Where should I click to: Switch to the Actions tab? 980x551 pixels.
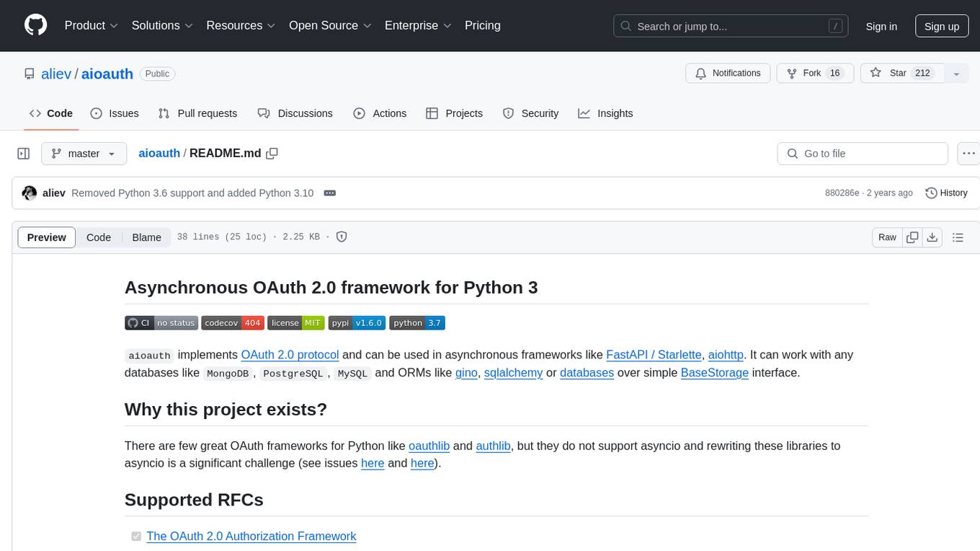coord(380,113)
